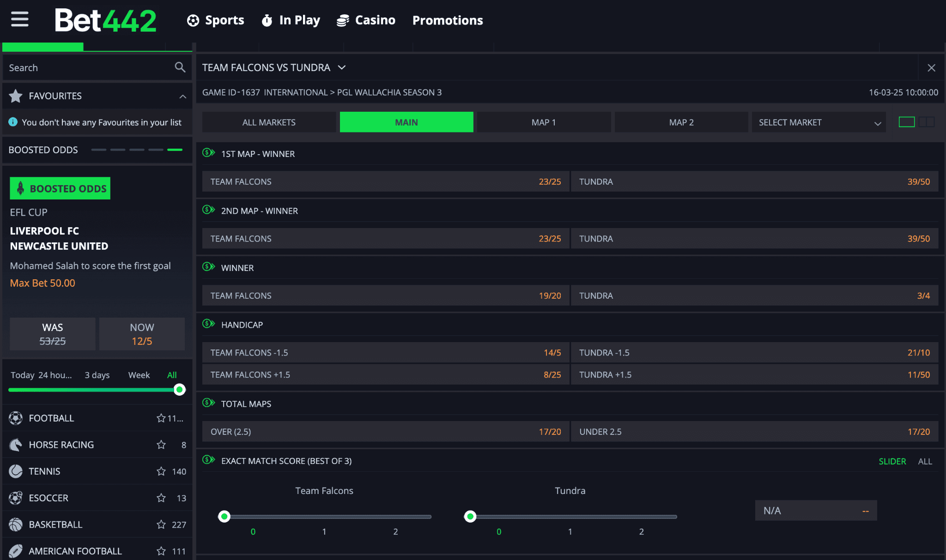
Task: Favourite American Football with its star
Action: [161, 551]
